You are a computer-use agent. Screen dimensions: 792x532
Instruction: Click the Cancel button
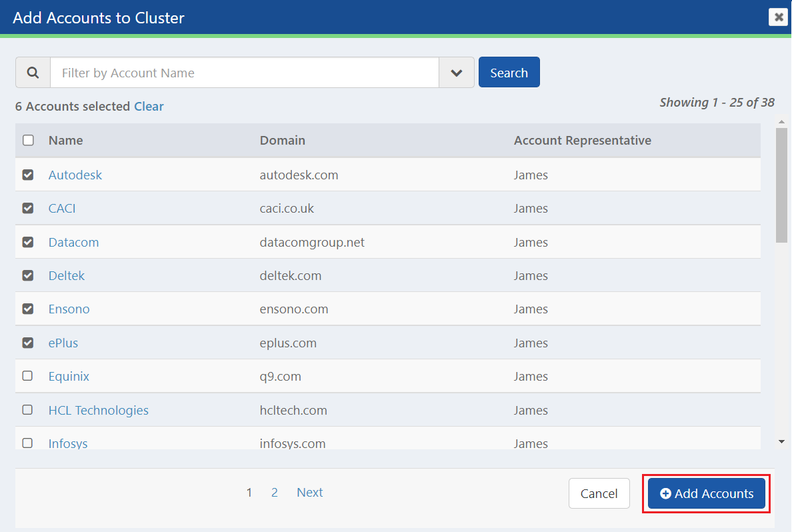point(599,493)
